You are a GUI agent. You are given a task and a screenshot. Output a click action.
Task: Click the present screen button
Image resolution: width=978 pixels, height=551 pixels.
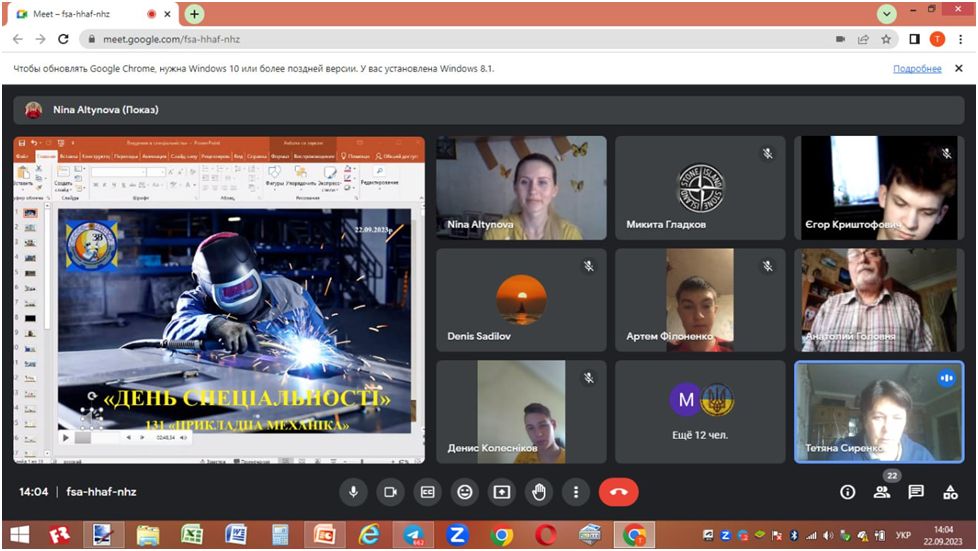tap(501, 492)
